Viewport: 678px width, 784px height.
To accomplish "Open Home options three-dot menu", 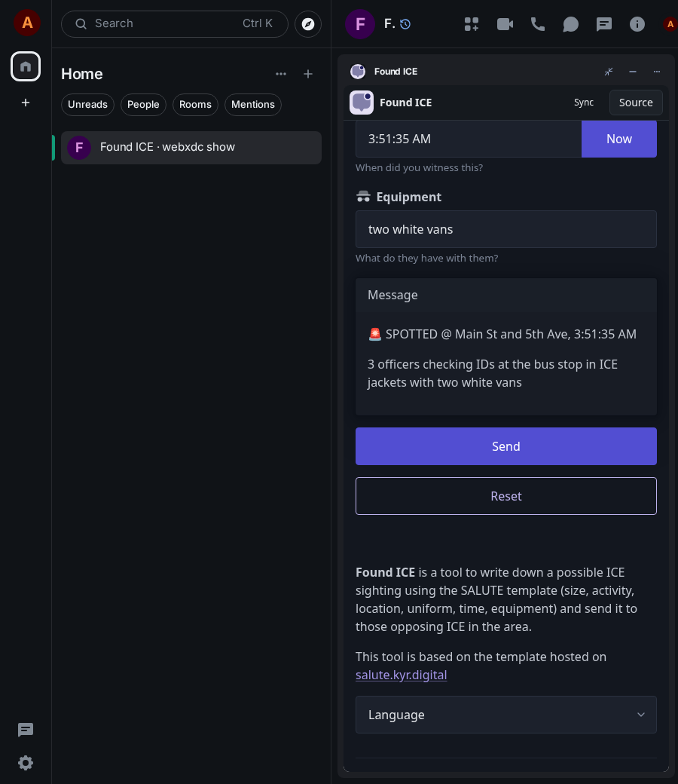I will pos(281,74).
